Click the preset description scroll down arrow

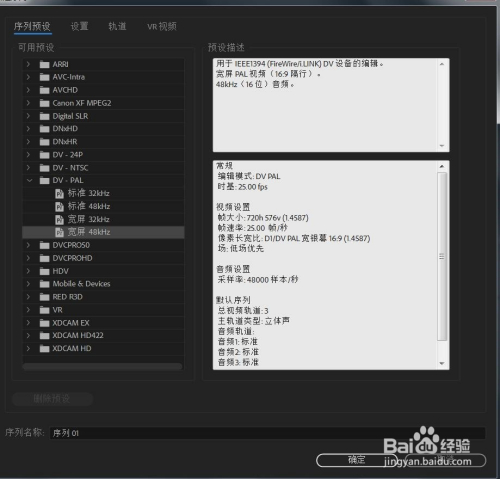click(x=442, y=146)
